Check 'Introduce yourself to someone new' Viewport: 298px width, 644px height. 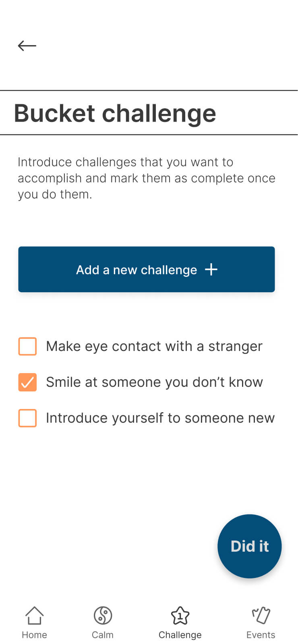pos(27,418)
